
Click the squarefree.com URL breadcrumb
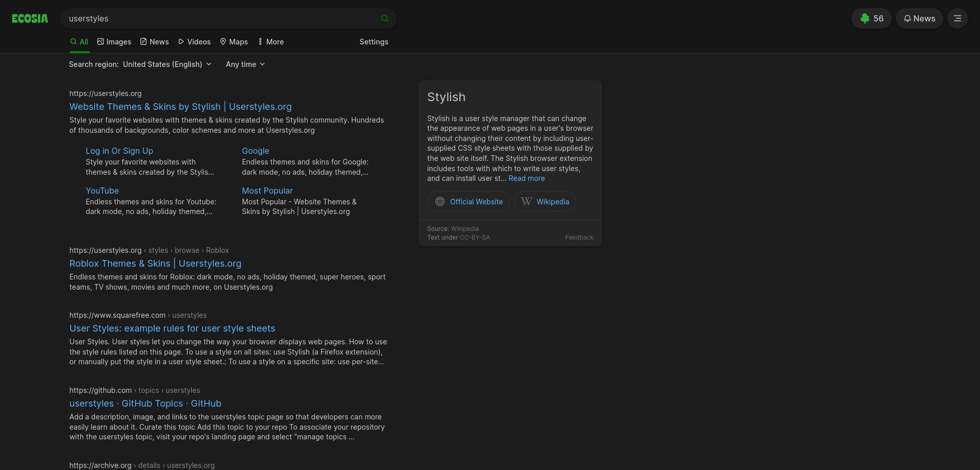(x=138, y=315)
